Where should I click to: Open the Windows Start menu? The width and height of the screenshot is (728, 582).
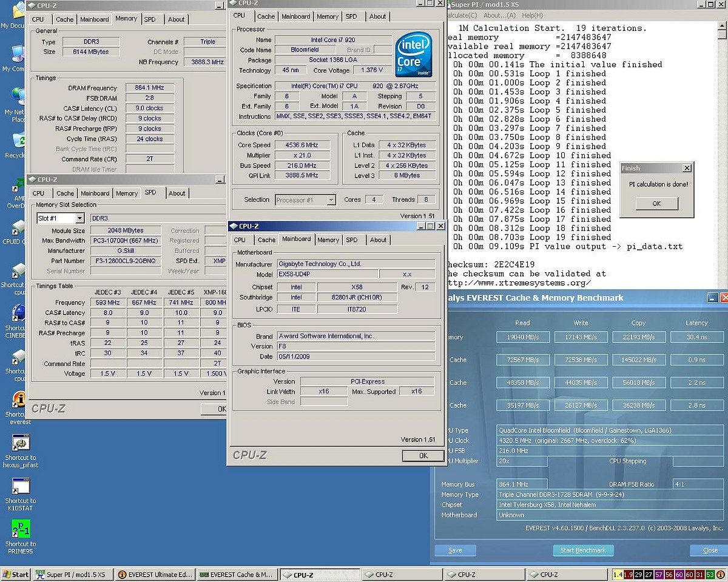point(16,575)
